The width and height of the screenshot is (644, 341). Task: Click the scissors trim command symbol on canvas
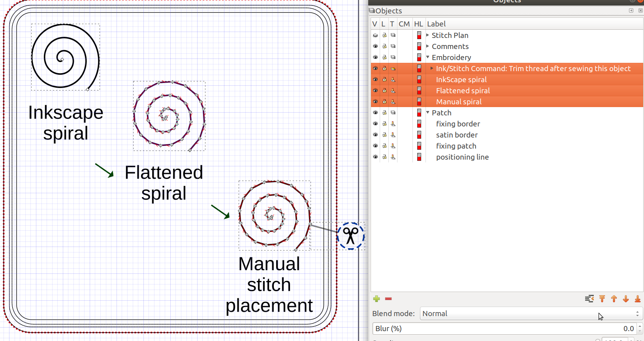tap(350, 236)
